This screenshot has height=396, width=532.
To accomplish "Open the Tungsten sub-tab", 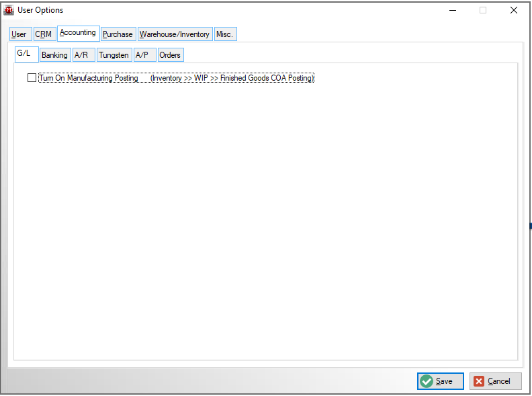I will [114, 55].
